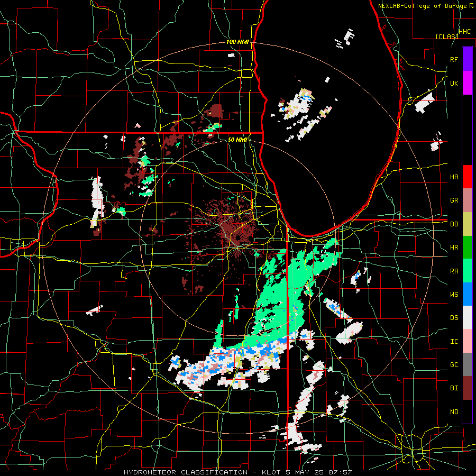Screen dimensions: 476x476
Task: Click the 07:57 timestamp at bottom
Action: (x=340, y=472)
